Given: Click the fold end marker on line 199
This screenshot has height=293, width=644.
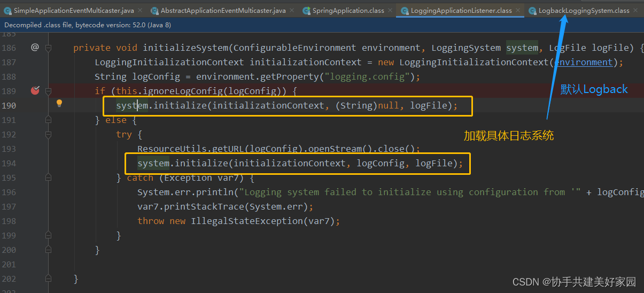Looking at the screenshot, I should pyautogui.click(x=48, y=235).
